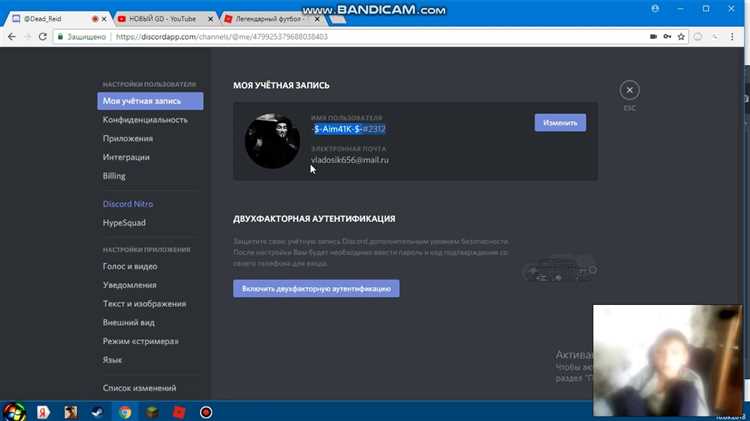Close the @Dead_Reid tab
Viewport: 750px width, 421px height.
(104, 19)
